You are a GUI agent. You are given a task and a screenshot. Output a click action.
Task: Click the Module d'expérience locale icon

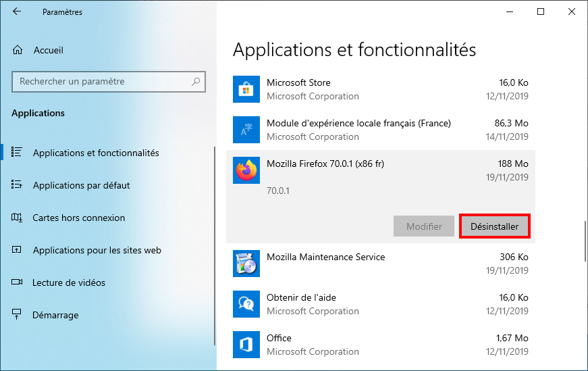coord(246,130)
